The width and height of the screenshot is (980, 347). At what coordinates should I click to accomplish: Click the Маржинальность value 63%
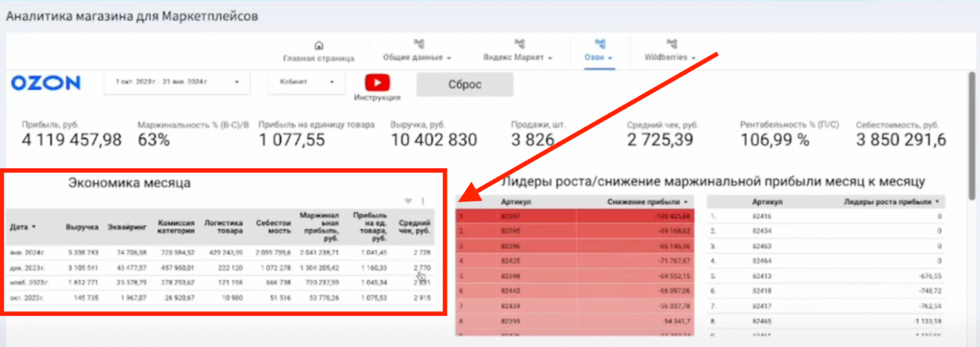[154, 140]
